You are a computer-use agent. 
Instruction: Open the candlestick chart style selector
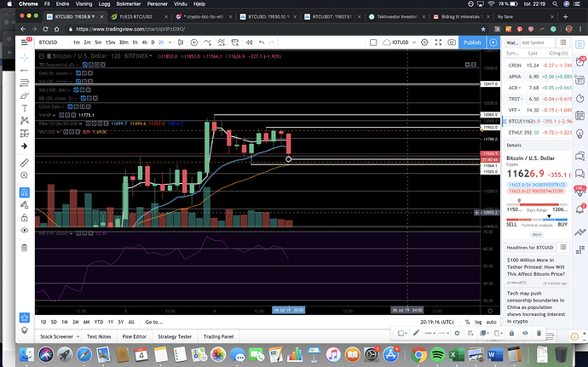point(181,43)
